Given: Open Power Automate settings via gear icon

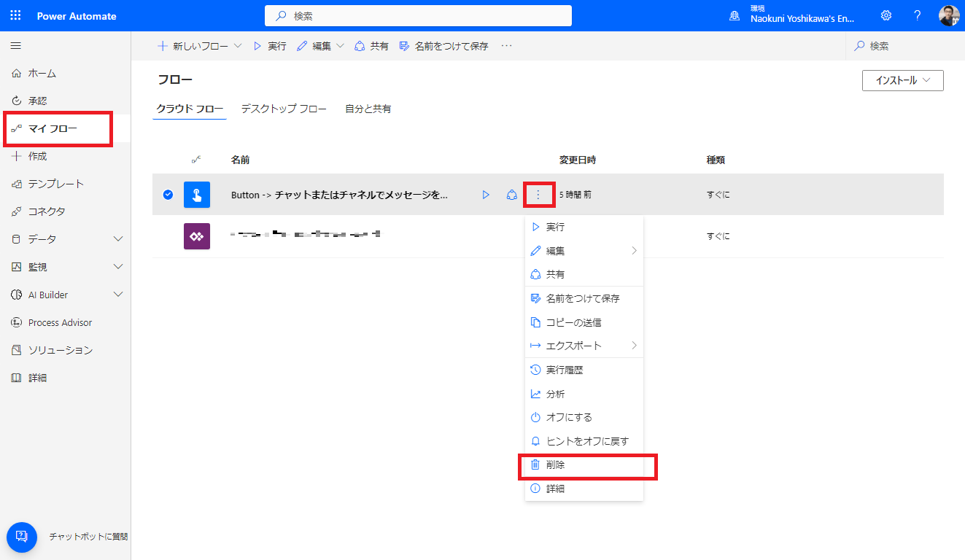Looking at the screenshot, I should [885, 15].
